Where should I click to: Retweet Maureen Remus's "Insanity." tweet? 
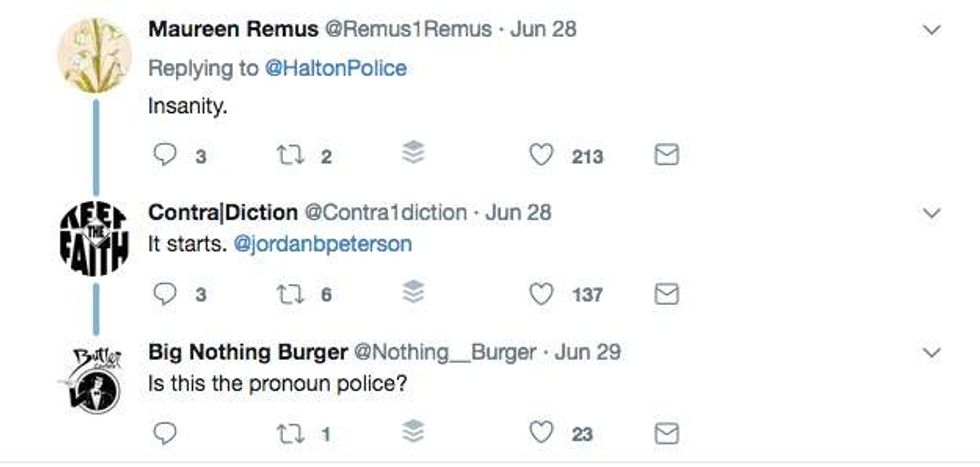pyautogui.click(x=285, y=155)
